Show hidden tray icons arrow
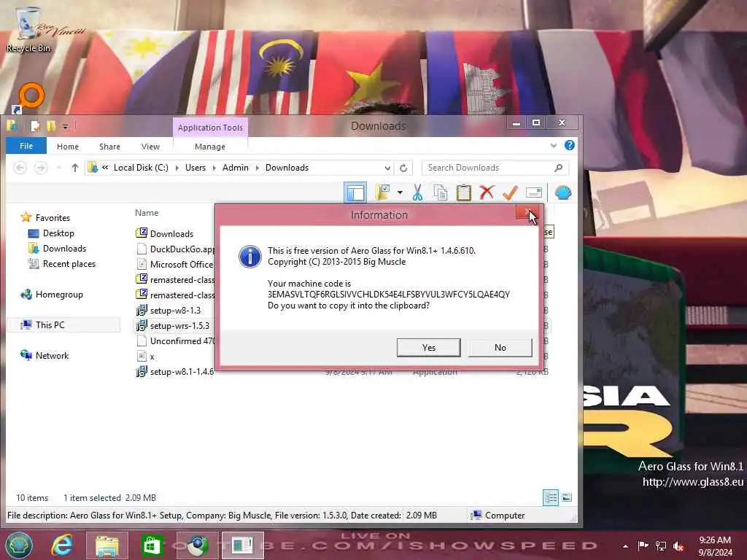Screen dimensions: 747x560 click(x=625, y=546)
